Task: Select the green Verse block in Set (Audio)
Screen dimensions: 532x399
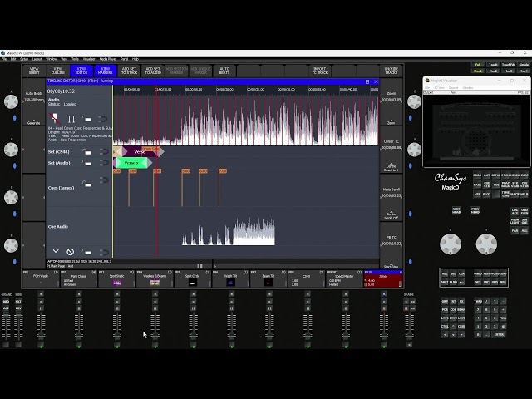Action: 131,163
